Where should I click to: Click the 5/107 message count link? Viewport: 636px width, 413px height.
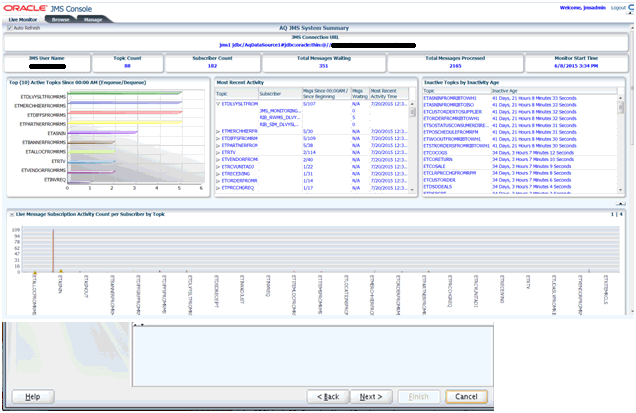tap(309, 103)
